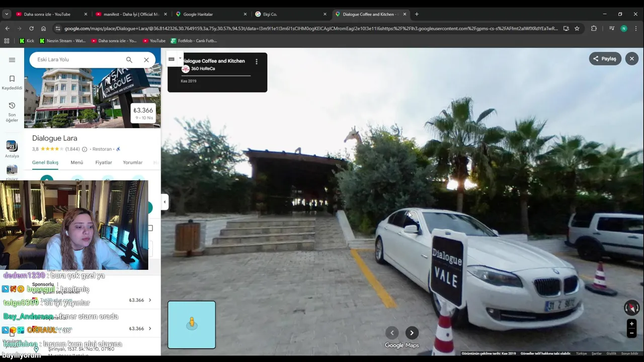
Task: Open Şartlar terms link
Action: [x=597, y=353]
